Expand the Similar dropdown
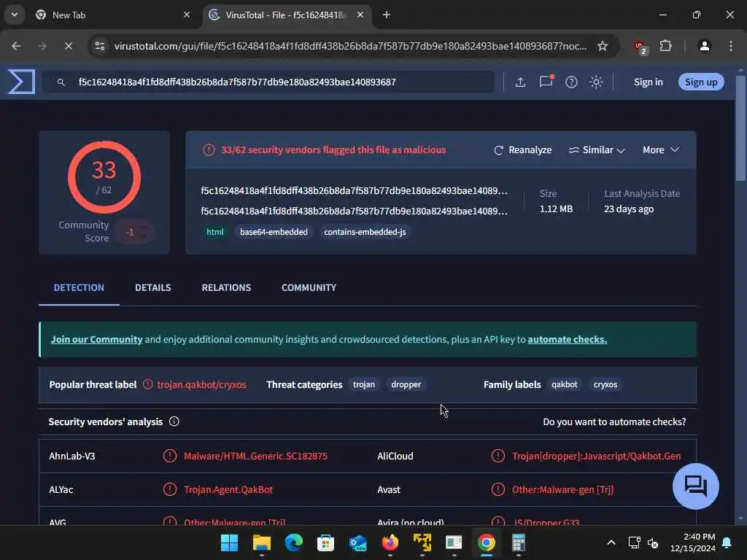 [597, 150]
